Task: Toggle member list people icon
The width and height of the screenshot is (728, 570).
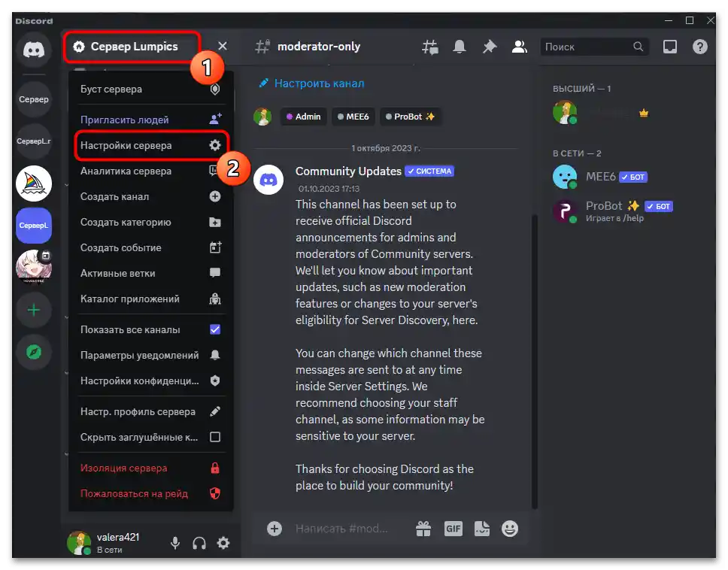Action: click(519, 47)
